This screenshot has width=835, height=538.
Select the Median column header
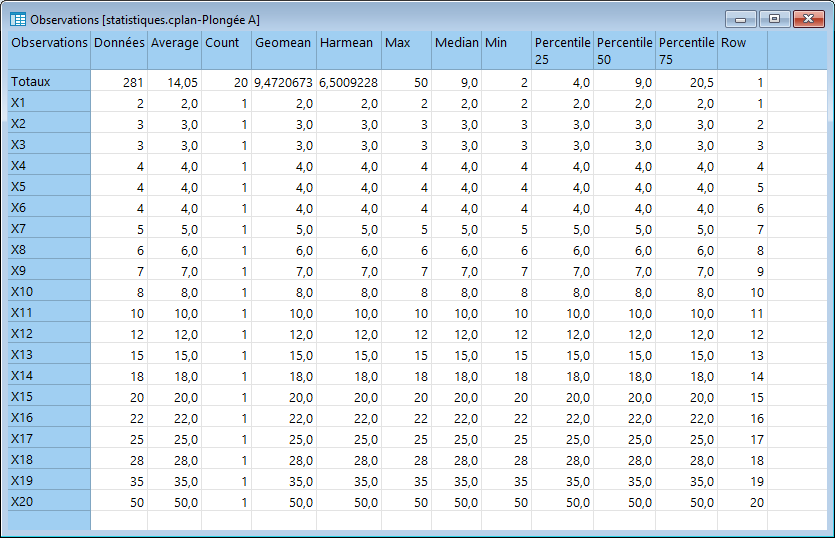click(456, 50)
